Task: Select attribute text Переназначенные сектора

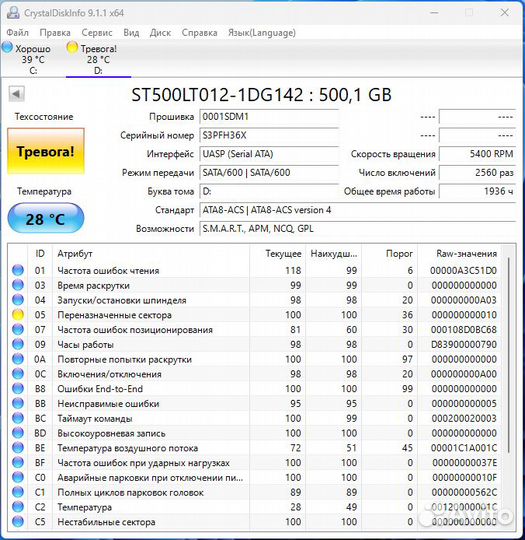Action: (x=114, y=315)
